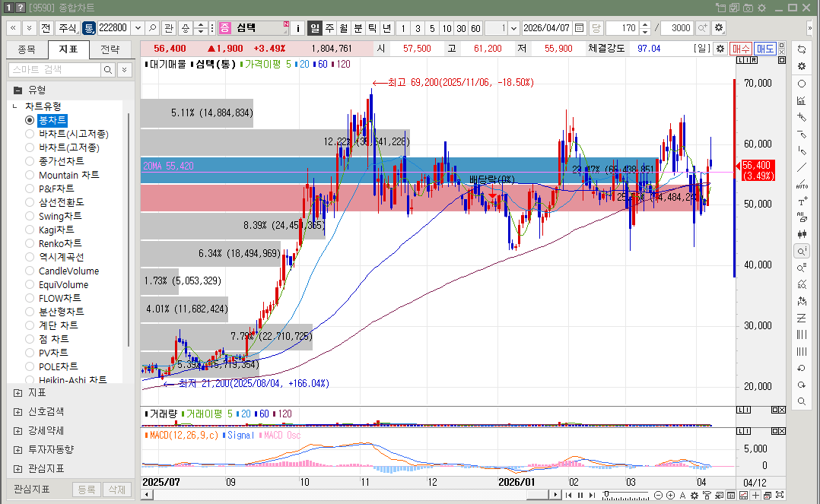The width and height of the screenshot is (820, 504).
Task: Increase candle count 170 with up stepper
Action: [x=645, y=24]
